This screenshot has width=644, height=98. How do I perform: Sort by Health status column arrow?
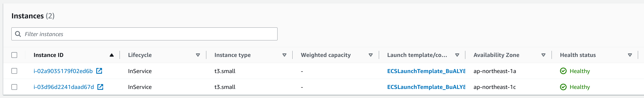630,55
